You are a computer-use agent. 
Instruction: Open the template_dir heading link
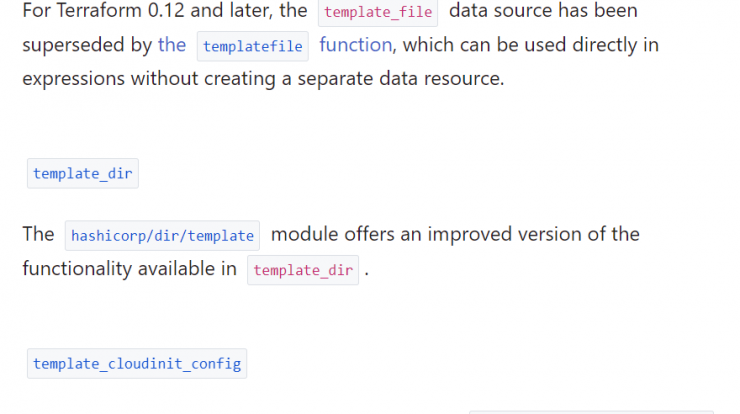click(x=83, y=173)
